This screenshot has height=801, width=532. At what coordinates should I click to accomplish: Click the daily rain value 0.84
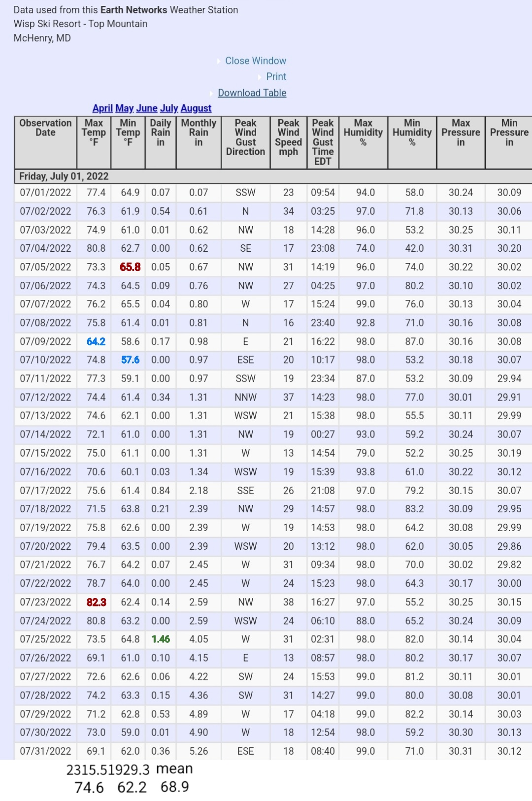[161, 491]
